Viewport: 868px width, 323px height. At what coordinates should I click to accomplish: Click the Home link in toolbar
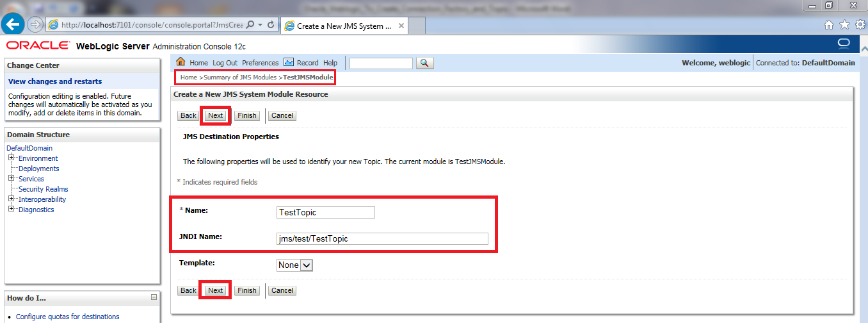tap(198, 63)
